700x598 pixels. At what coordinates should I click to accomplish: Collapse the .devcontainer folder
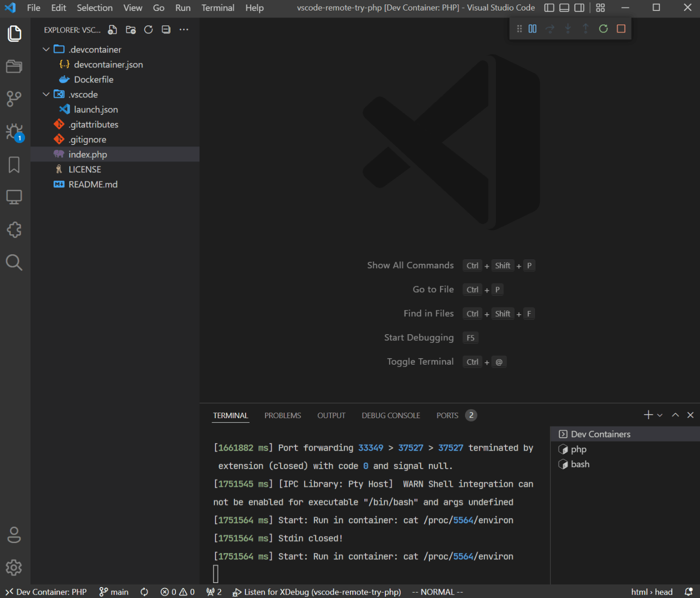[46, 49]
